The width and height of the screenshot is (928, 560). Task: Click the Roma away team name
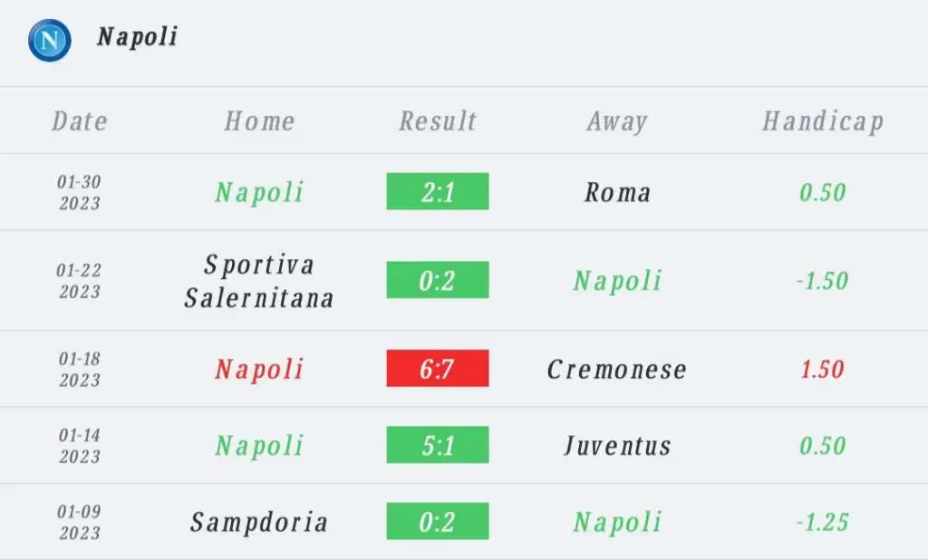[617, 192]
